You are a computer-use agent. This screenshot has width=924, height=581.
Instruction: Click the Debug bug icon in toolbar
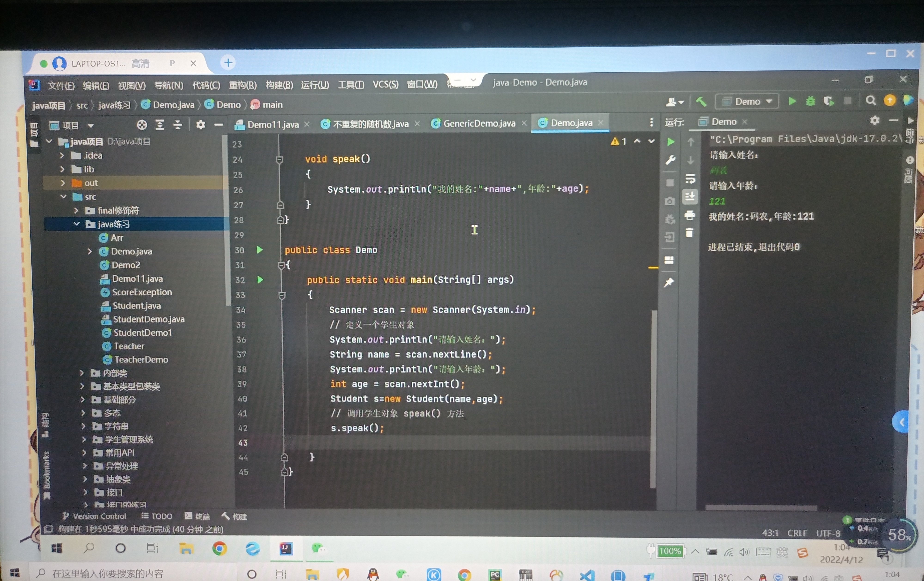pos(810,101)
